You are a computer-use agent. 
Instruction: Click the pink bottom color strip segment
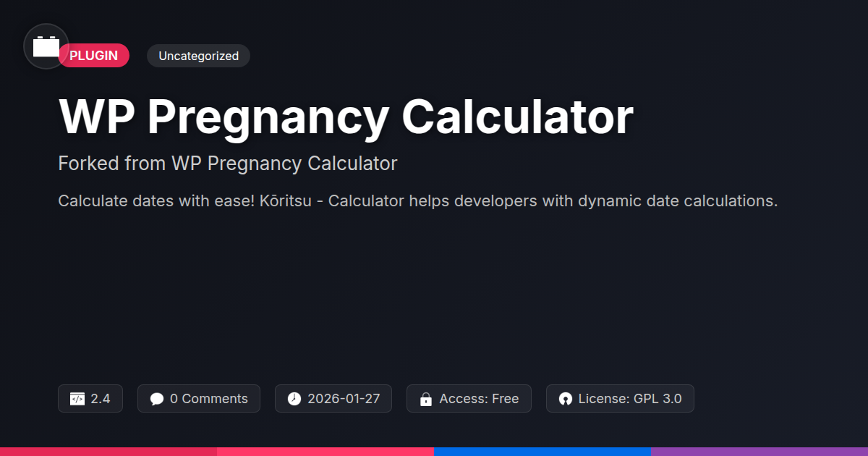tap(325, 452)
